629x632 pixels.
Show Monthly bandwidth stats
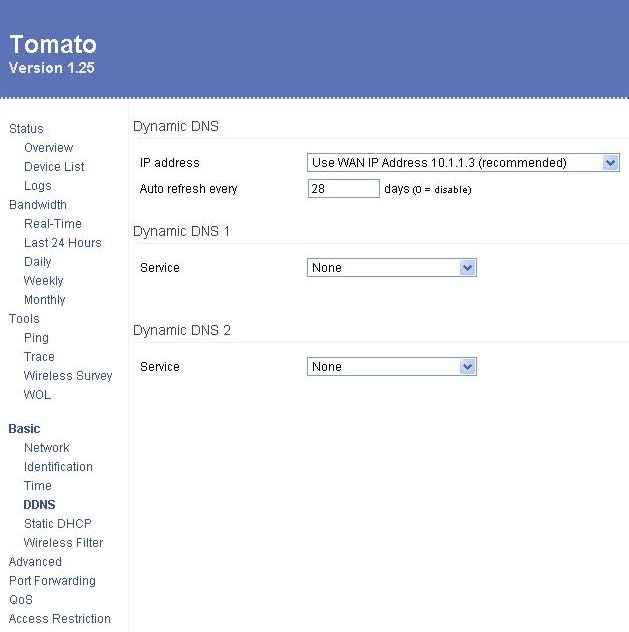point(44,300)
